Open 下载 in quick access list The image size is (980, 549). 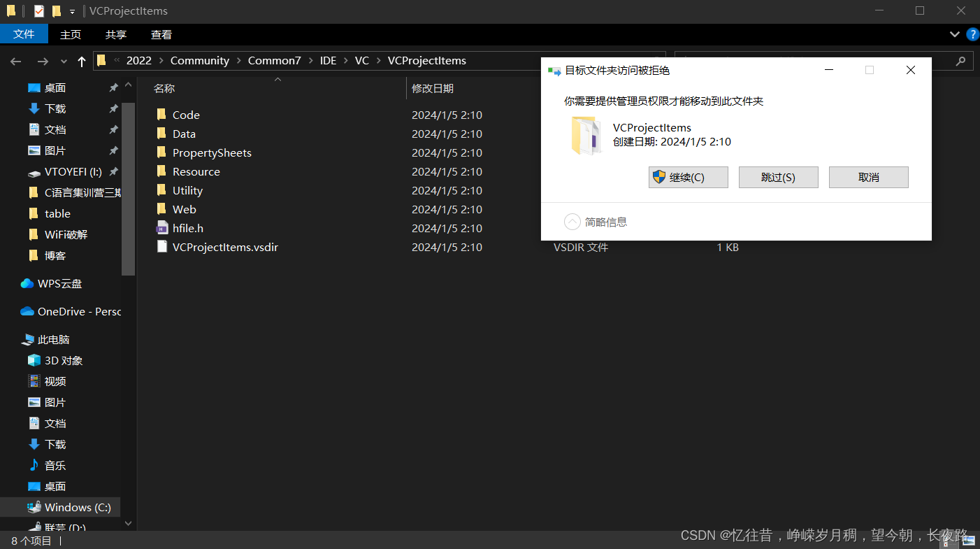pos(47,108)
